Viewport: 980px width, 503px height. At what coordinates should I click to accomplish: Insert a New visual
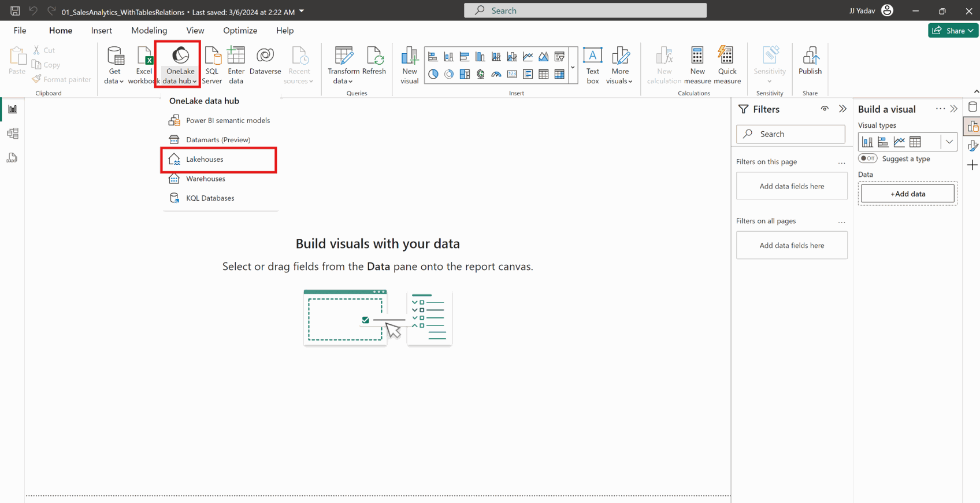[409, 65]
